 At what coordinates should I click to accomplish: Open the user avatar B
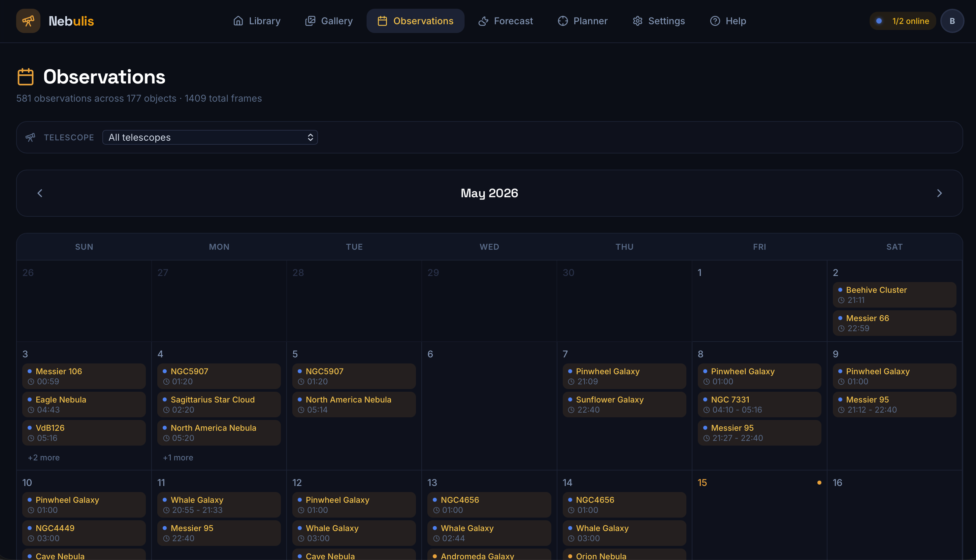pyautogui.click(x=952, y=21)
